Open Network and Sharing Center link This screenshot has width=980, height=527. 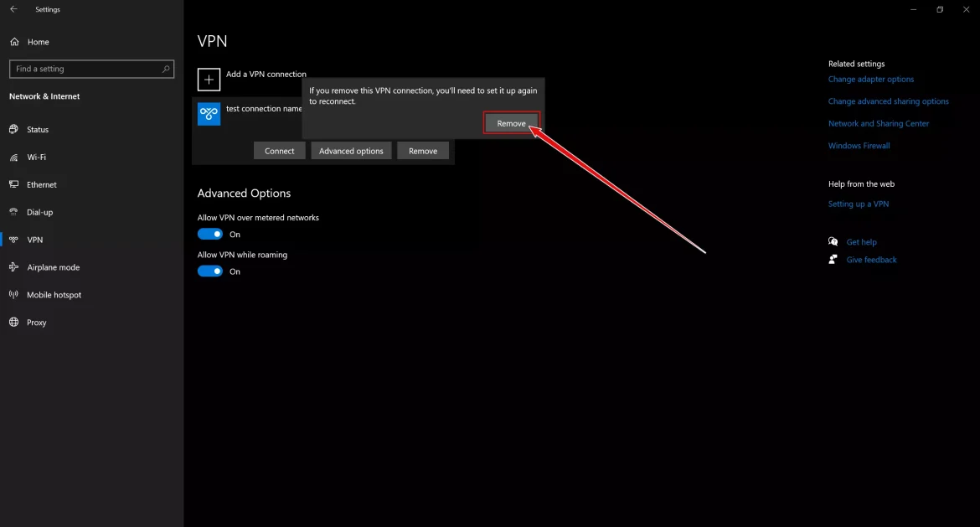point(878,124)
